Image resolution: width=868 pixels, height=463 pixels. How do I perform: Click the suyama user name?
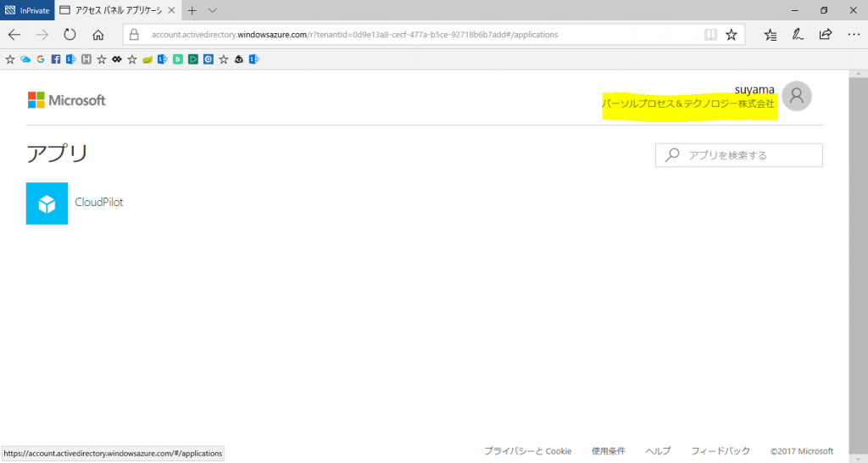[x=754, y=90]
